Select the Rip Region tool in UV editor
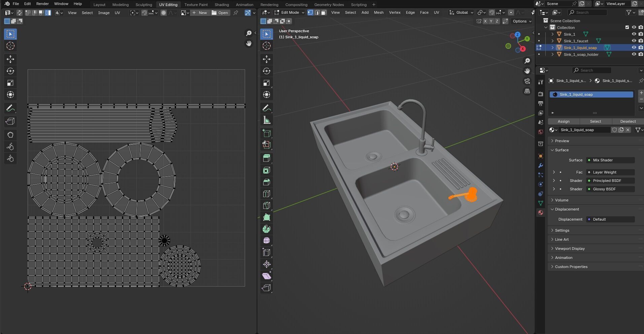Image resolution: width=644 pixels, height=334 pixels. tap(10, 121)
